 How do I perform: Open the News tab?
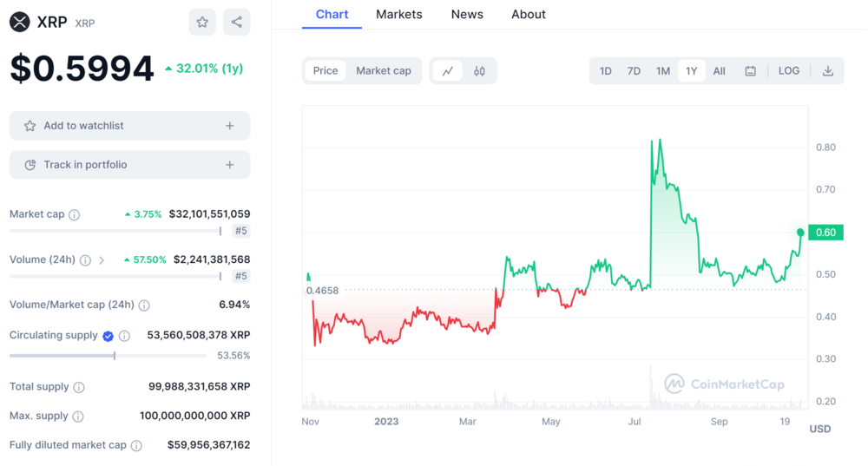(467, 15)
